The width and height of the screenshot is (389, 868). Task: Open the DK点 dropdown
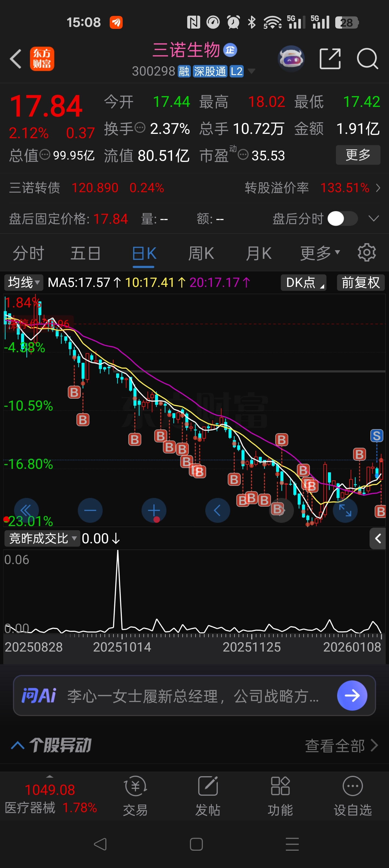click(303, 282)
